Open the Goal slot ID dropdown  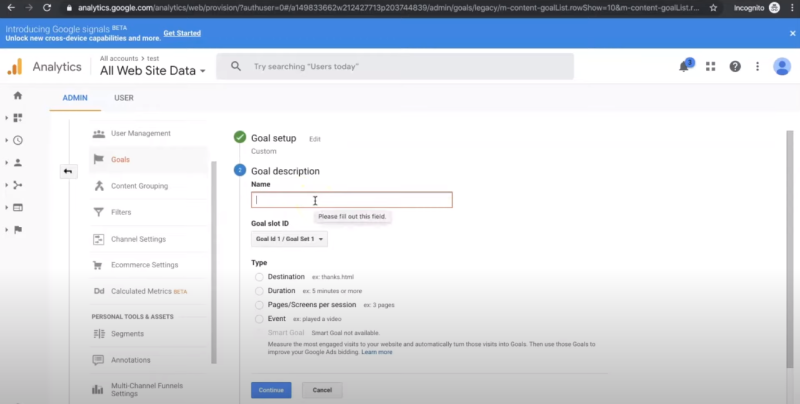pos(289,239)
